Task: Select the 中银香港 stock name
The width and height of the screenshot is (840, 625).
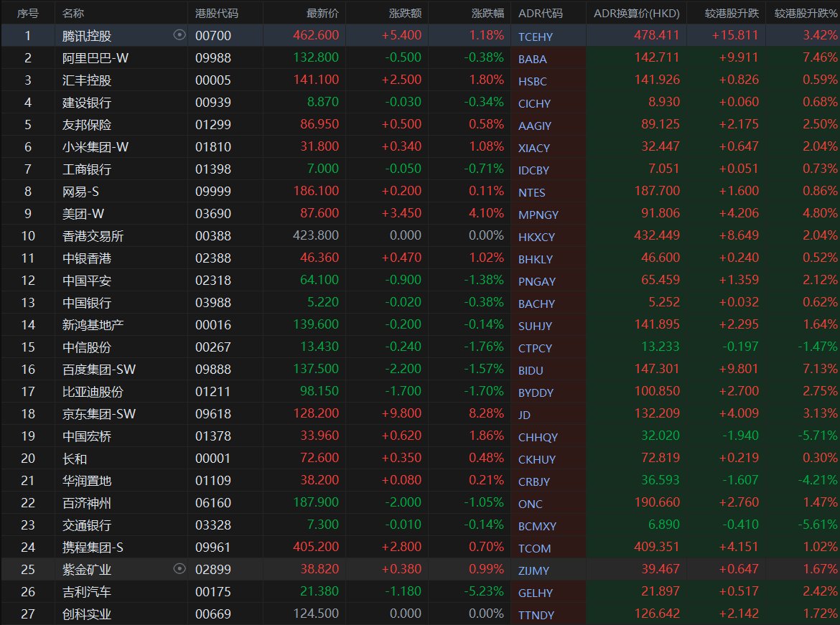Action: [x=87, y=258]
